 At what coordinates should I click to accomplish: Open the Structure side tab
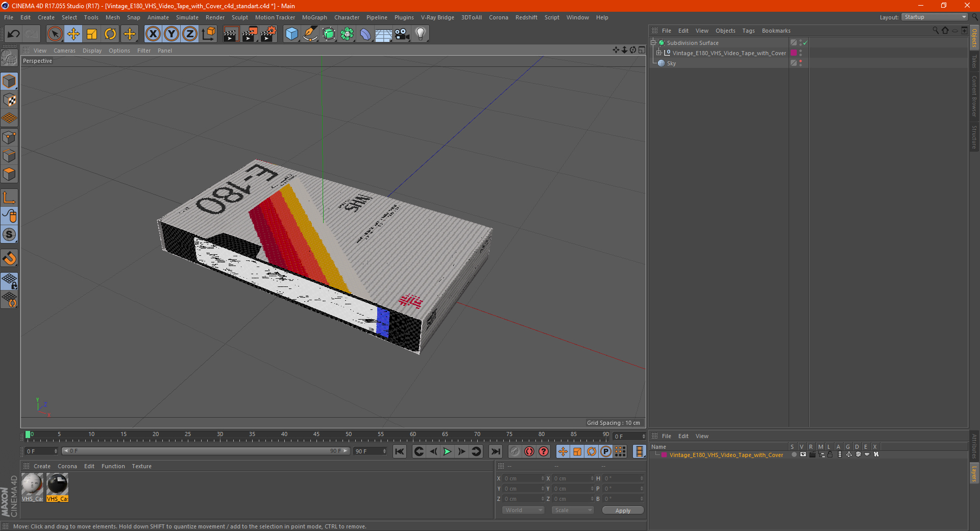click(974, 137)
